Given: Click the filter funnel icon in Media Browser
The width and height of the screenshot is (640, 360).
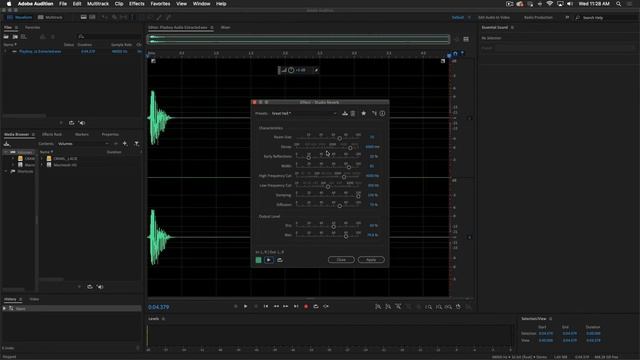Looking at the screenshot, I should click(x=137, y=144).
